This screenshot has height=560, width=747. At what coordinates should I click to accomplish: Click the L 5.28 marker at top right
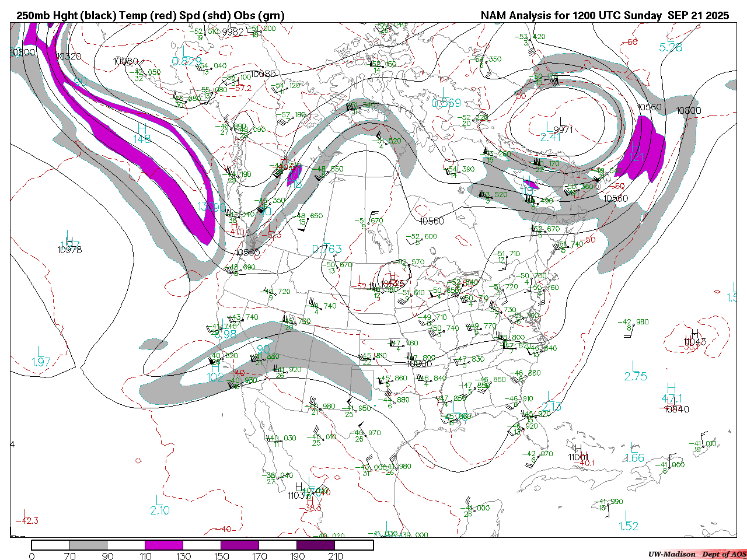pos(670,42)
